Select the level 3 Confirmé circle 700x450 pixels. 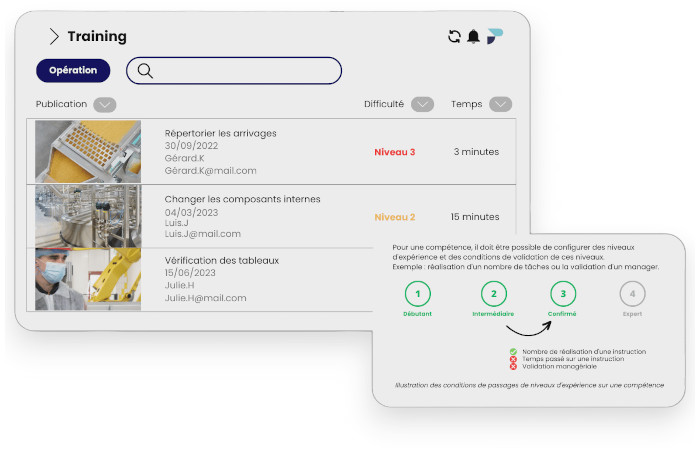563,294
